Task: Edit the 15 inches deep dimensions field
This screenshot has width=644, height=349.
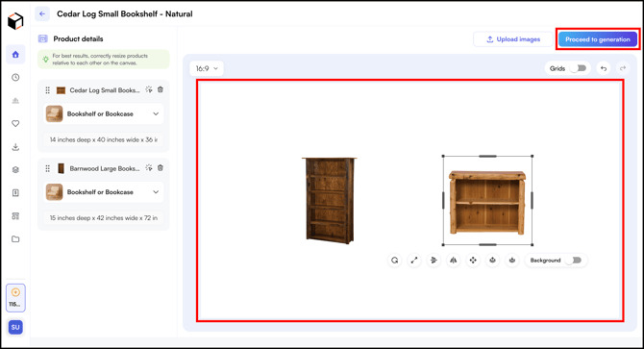Action: click(104, 217)
